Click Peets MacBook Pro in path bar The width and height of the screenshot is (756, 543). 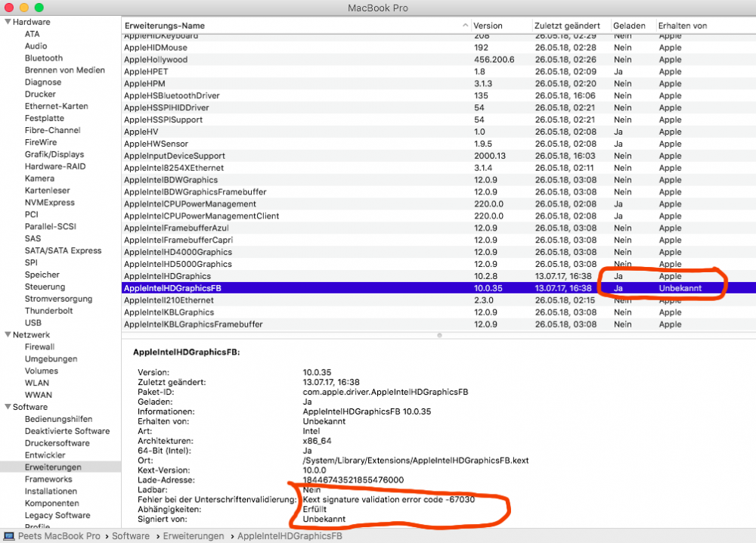pyautogui.click(x=59, y=535)
